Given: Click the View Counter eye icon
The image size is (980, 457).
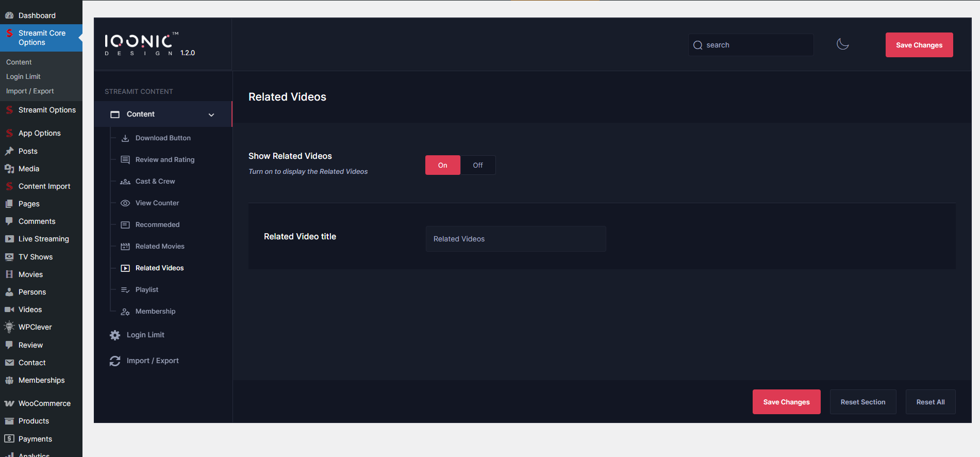Looking at the screenshot, I should 125,203.
